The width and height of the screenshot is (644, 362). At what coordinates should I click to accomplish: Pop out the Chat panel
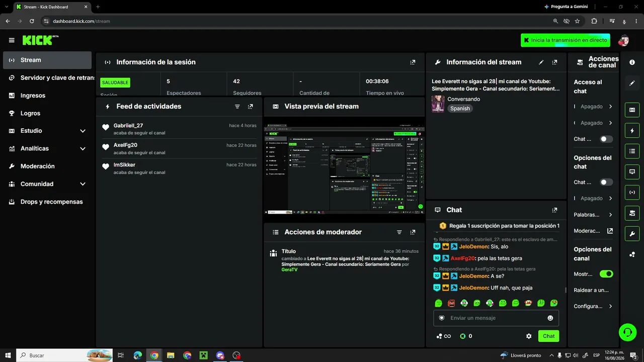[554, 210]
